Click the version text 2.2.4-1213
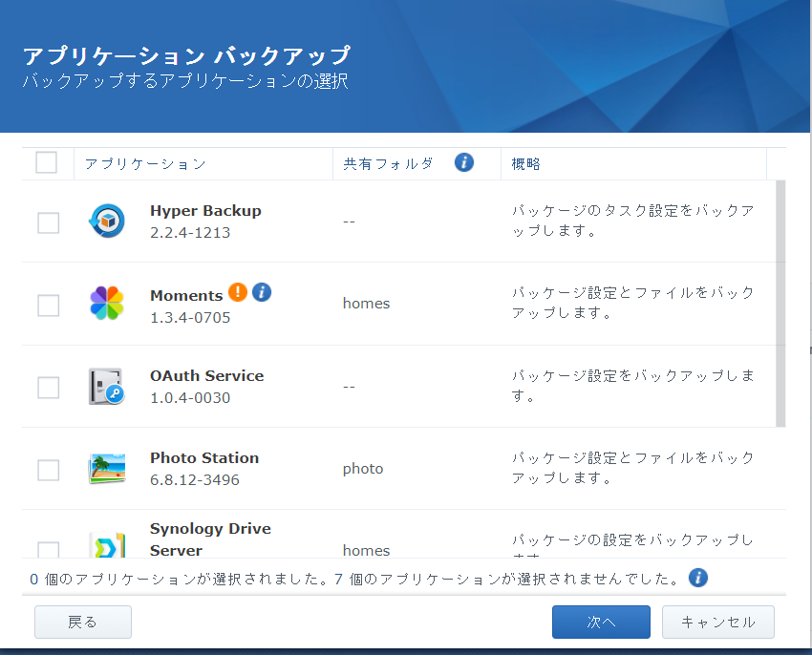This screenshot has width=812, height=655. point(190,233)
